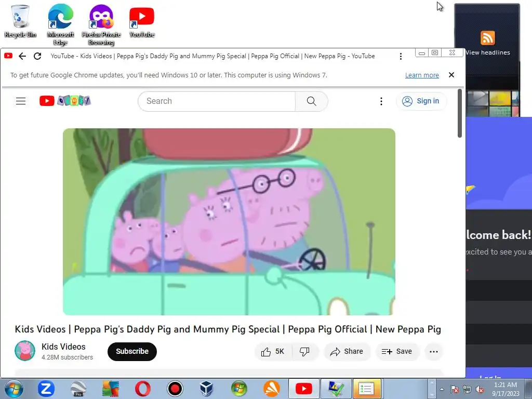Open checklist app on taskbar

pyautogui.click(x=366, y=389)
